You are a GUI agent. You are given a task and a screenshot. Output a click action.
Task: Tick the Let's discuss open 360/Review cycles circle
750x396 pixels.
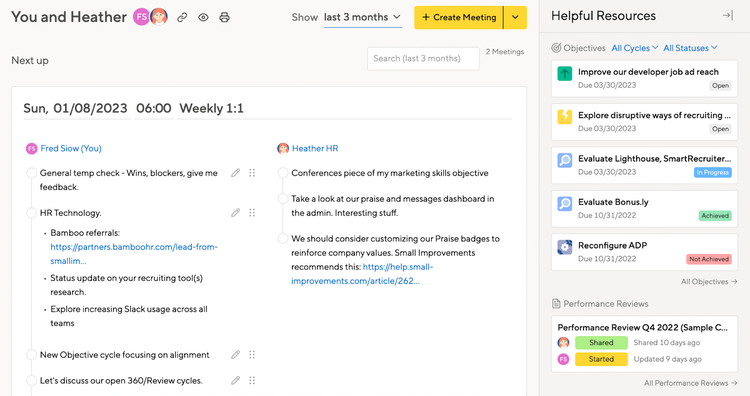[x=32, y=381]
